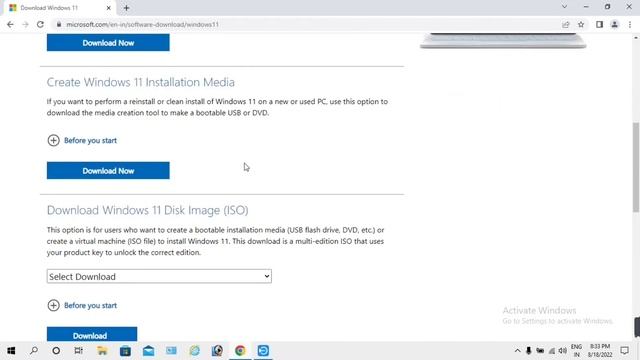Open Cortana circle on taskbar
Image resolution: width=640 pixels, height=360 pixels.
coord(56,351)
